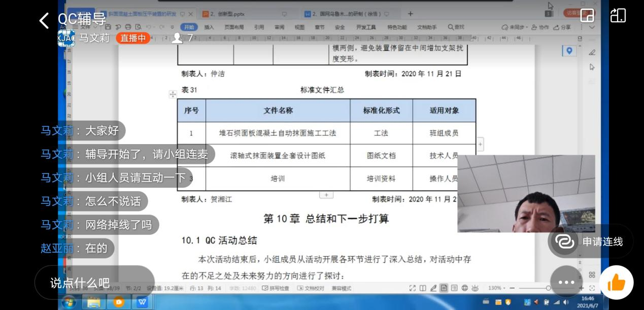Click the add-row plus below the table
The height and width of the screenshot is (310, 644).
326,195
